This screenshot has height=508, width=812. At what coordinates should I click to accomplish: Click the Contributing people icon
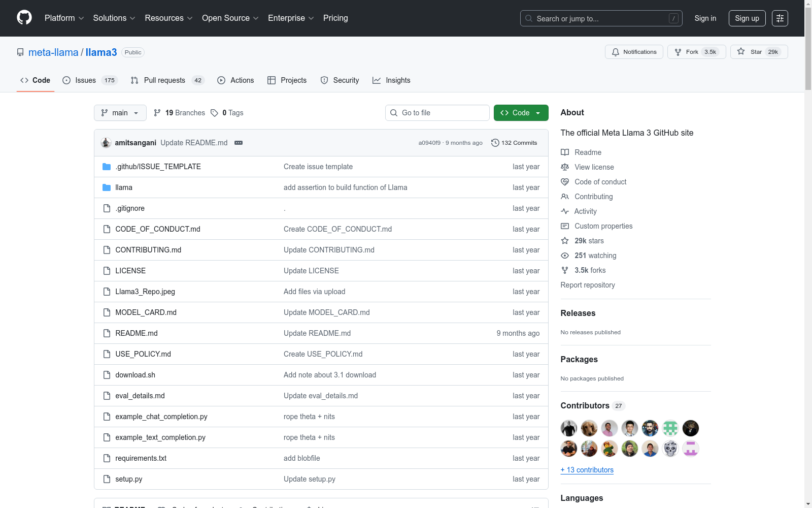[x=565, y=197]
